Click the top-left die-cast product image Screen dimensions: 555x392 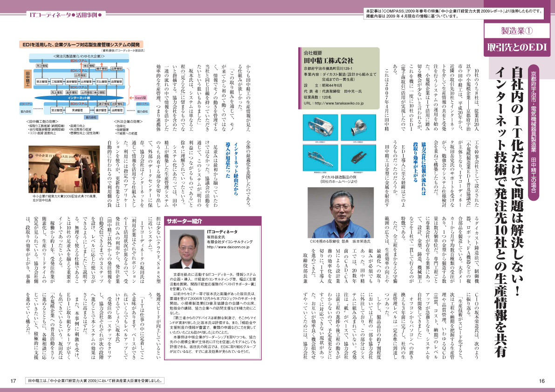320,128
